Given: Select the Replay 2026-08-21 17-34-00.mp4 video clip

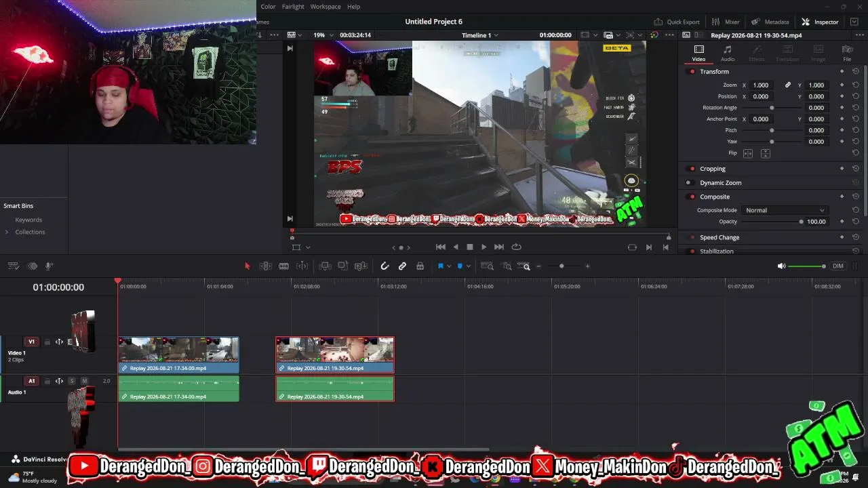Looking at the screenshot, I should [178, 355].
